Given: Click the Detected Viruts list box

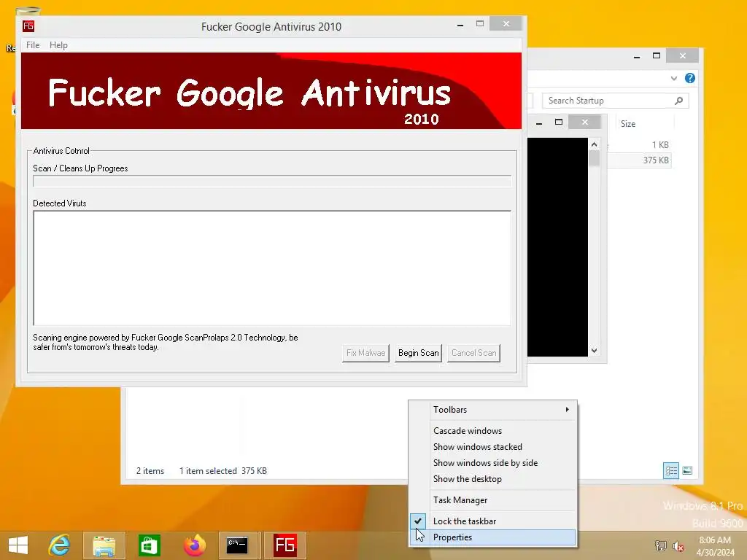Looking at the screenshot, I should (x=272, y=268).
